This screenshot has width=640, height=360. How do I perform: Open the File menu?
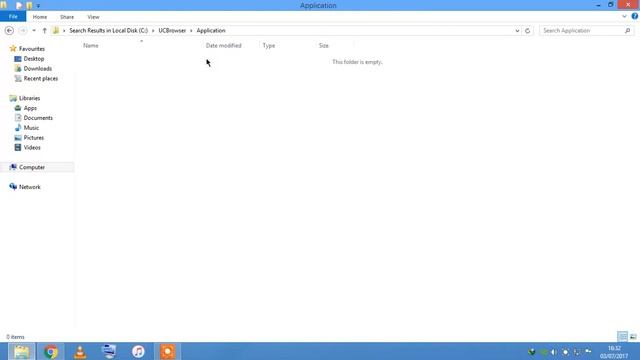[13, 17]
